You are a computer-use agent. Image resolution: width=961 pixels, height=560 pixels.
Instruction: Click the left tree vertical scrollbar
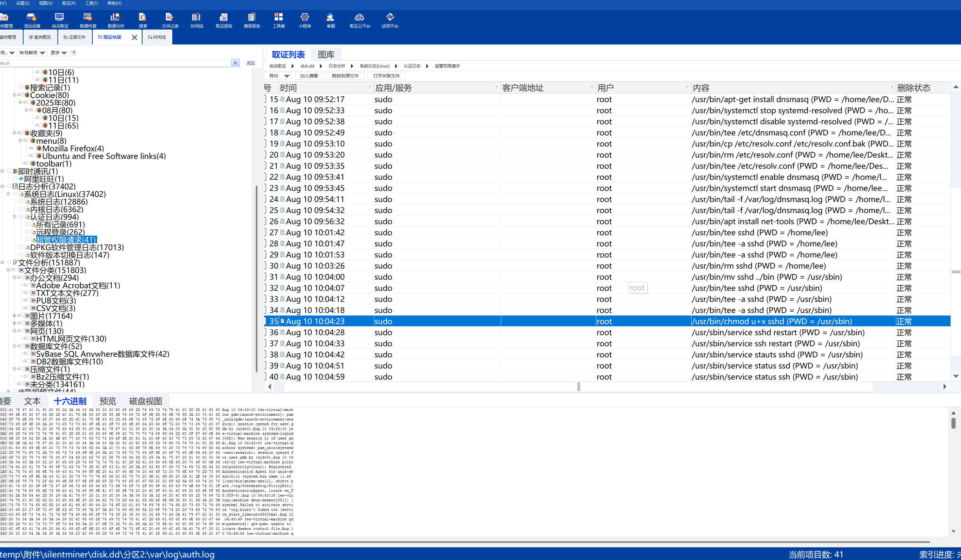click(256, 278)
